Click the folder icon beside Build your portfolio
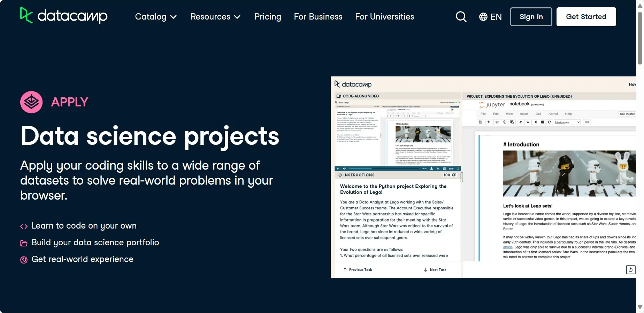This screenshot has height=313, width=644. coord(24,243)
